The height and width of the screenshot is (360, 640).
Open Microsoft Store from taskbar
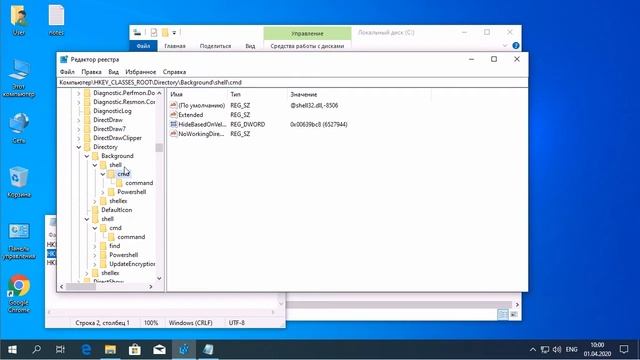pos(135,349)
